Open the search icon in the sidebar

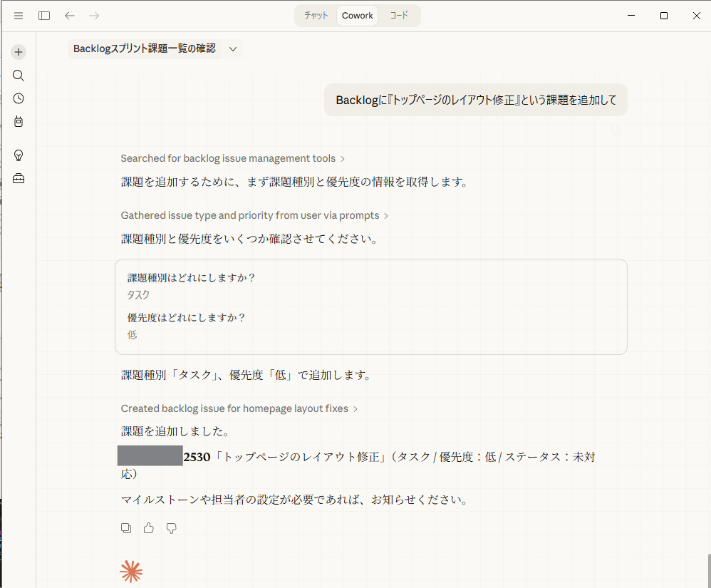point(18,75)
